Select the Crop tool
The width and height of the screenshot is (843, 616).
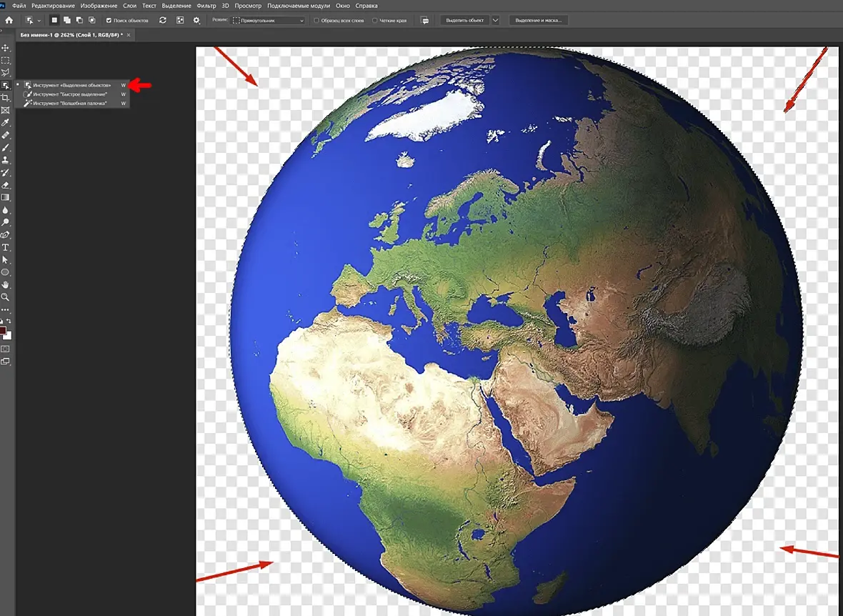click(x=5, y=97)
